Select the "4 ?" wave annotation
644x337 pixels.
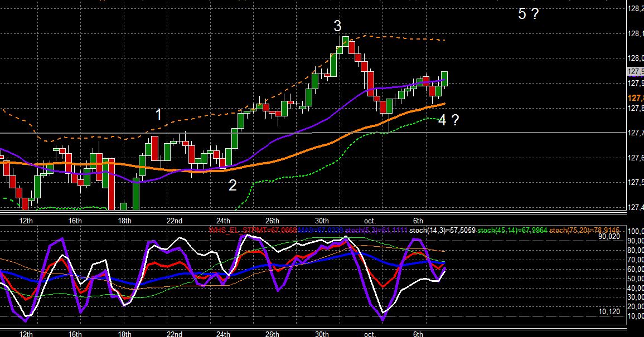tap(448, 120)
